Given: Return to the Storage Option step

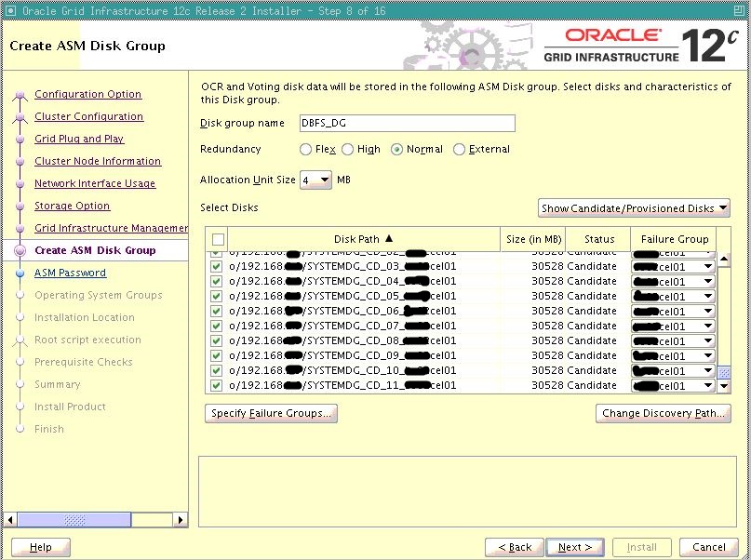Looking at the screenshot, I should tap(73, 206).
